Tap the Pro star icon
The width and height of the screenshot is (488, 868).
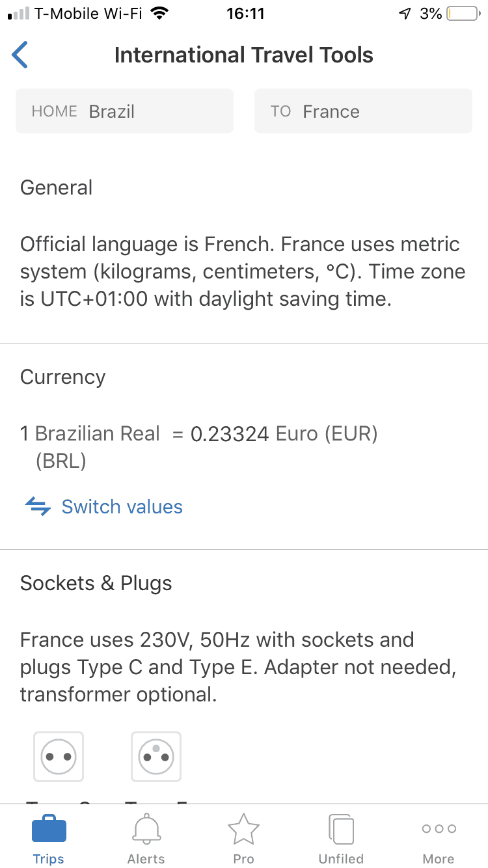(x=243, y=830)
